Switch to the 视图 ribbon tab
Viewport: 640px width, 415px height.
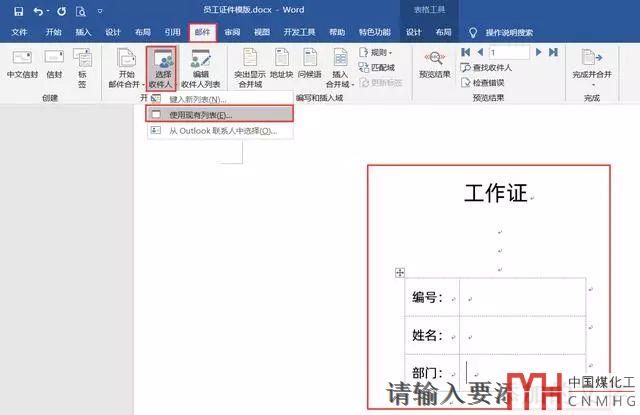262,32
